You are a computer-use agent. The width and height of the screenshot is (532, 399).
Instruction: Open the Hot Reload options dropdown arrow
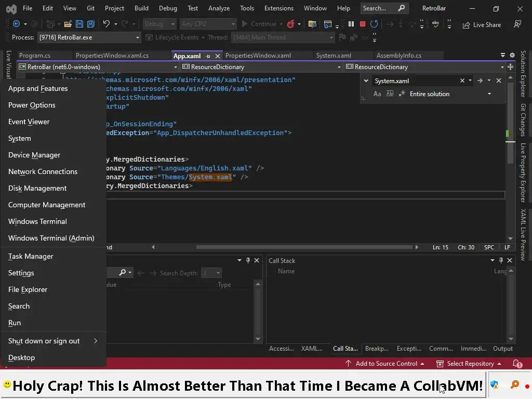pos(299,24)
